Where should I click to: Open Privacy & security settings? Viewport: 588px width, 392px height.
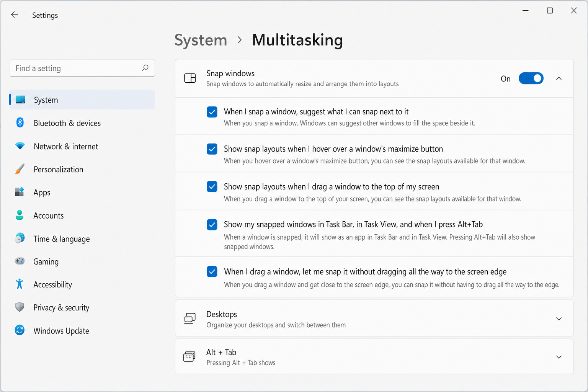click(x=82, y=307)
